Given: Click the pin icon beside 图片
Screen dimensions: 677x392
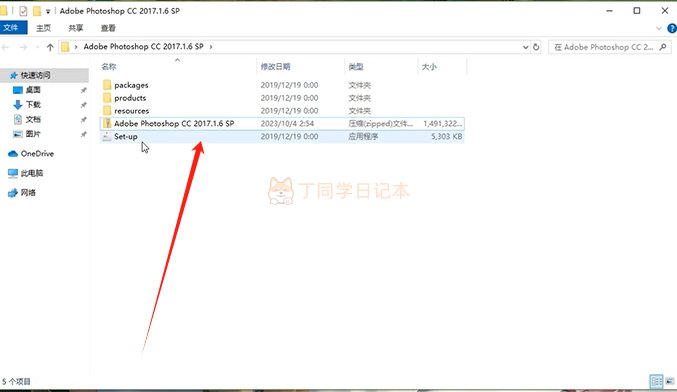Looking at the screenshot, I should point(83,134).
